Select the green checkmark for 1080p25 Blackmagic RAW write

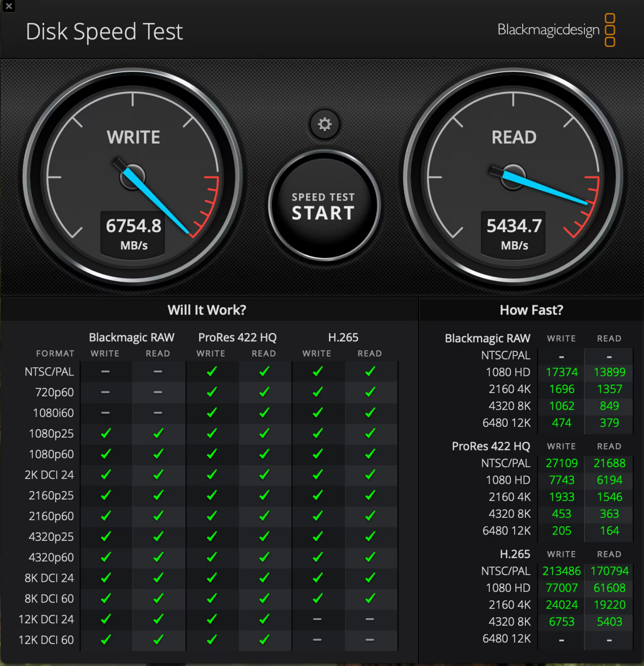pos(106,433)
